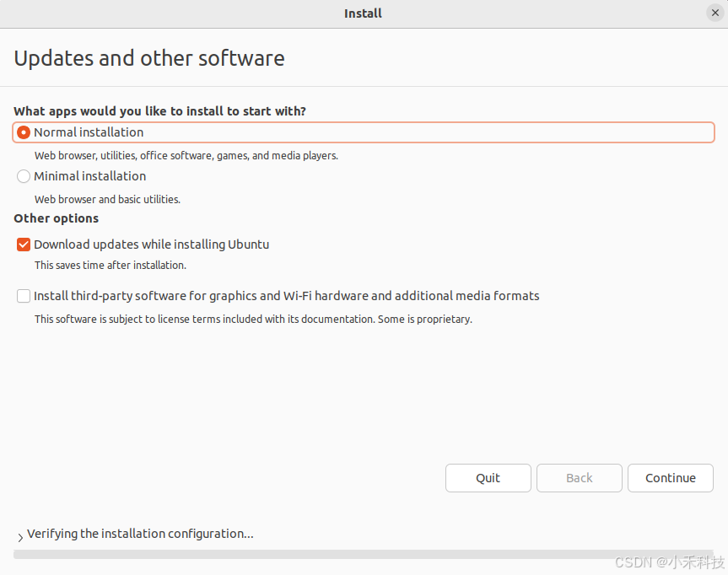Choose the Minimal installation option
The width and height of the screenshot is (728, 575).
tap(24, 176)
